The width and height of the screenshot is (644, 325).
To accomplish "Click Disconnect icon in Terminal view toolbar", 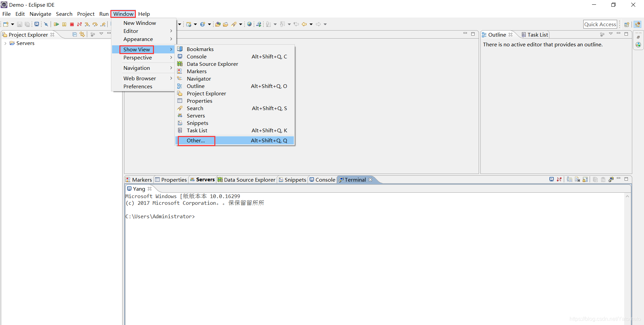I will click(559, 179).
